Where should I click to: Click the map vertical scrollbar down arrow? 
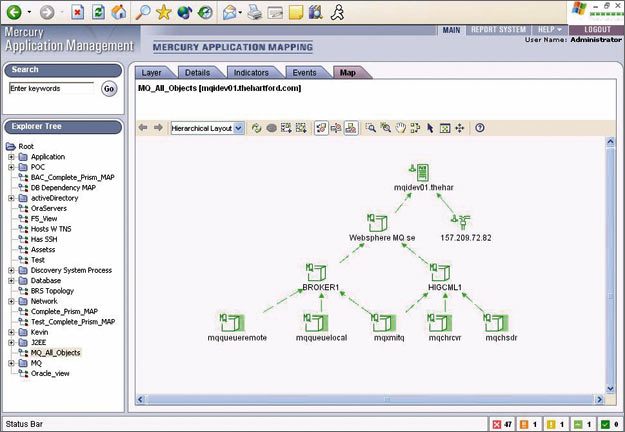[x=610, y=389]
